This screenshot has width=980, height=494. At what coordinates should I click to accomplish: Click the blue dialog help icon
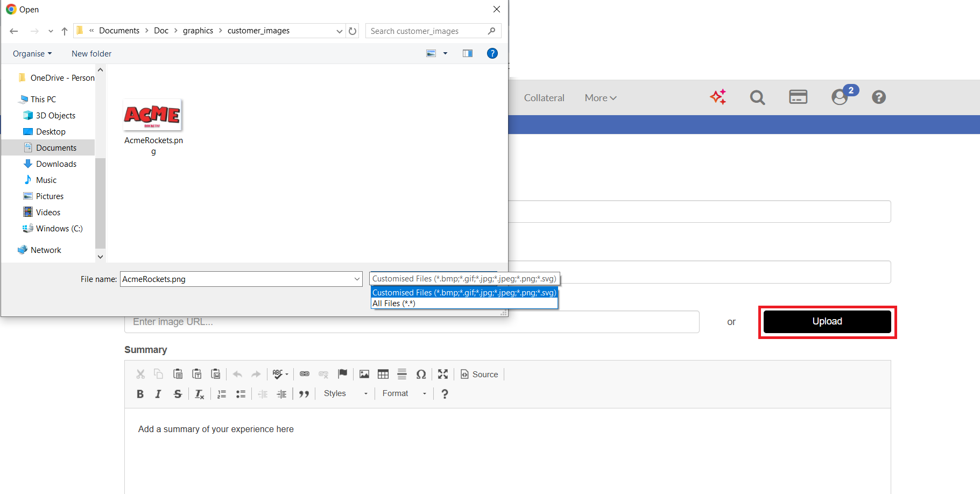tap(492, 53)
